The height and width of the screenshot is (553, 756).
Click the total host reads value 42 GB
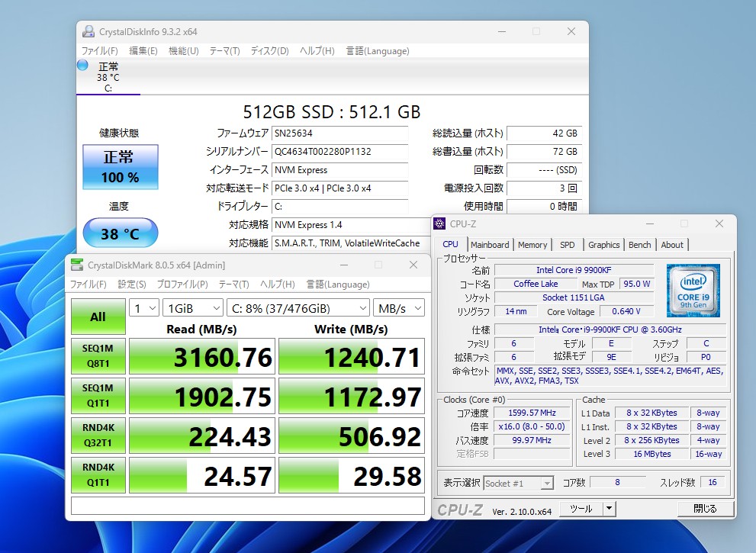click(545, 133)
